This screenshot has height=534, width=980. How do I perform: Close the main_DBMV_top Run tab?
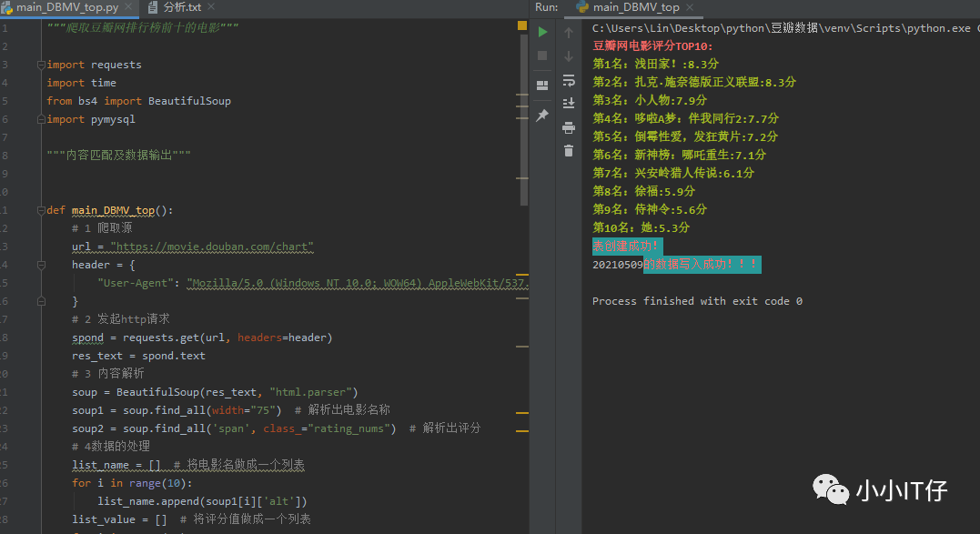point(690,7)
